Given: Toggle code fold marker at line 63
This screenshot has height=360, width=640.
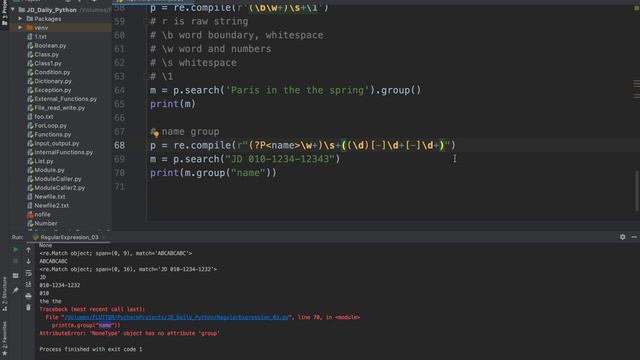Looking at the screenshot, I should (146, 76).
